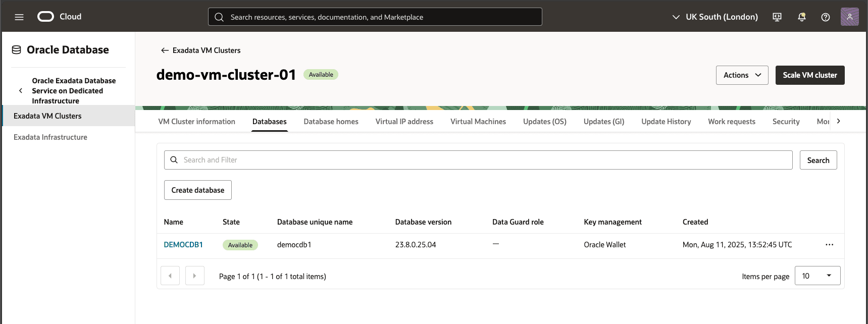Open Cloud Shell developer tools icon
868x324 pixels.
777,17
